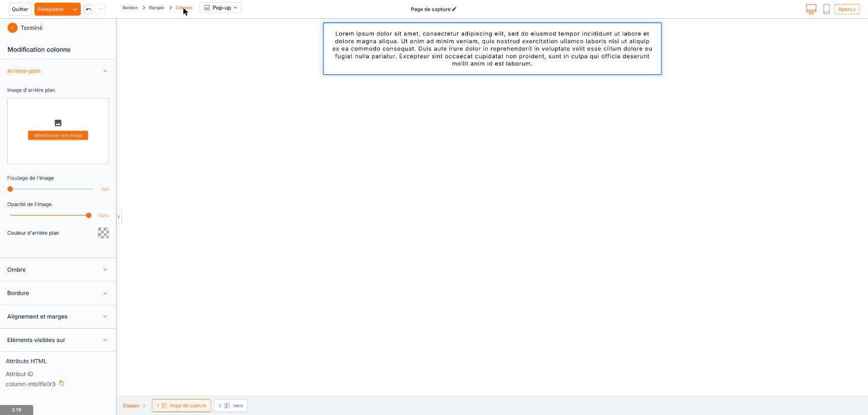This screenshot has width=868, height=415.
Task: Select the hero step tab
Action: [231, 406]
